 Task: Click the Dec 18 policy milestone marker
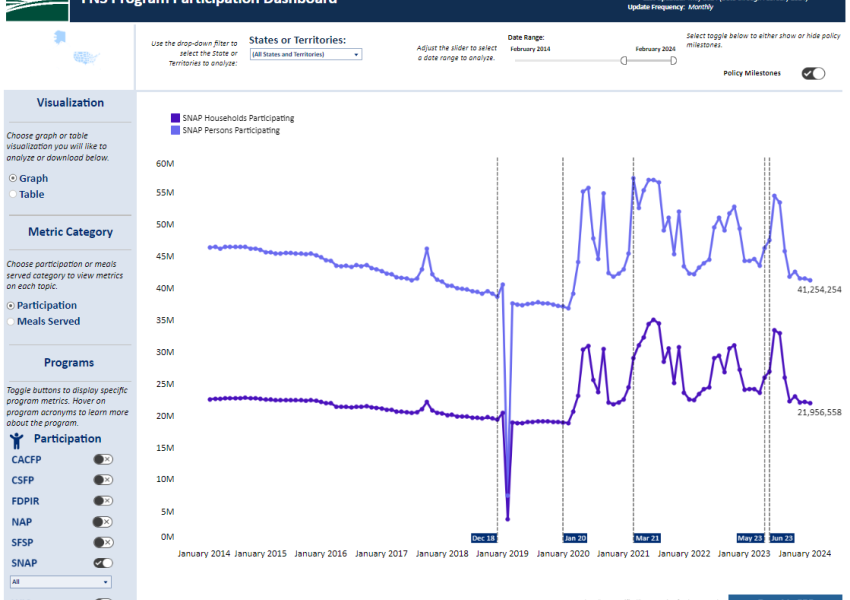[x=484, y=538]
